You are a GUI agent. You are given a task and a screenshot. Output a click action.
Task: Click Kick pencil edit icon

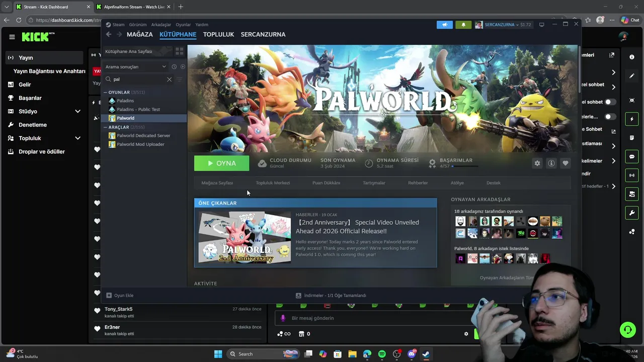pyautogui.click(x=632, y=76)
